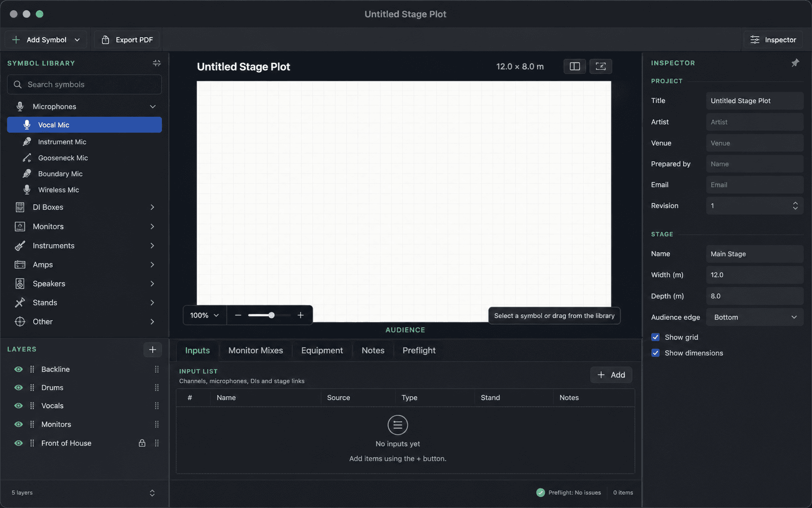Select the Boundary Mic symbol
The image size is (812, 508).
pyautogui.click(x=84, y=174)
